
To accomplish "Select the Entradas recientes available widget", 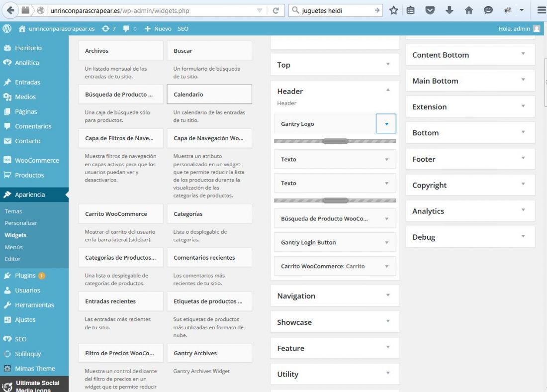I will pos(121,301).
